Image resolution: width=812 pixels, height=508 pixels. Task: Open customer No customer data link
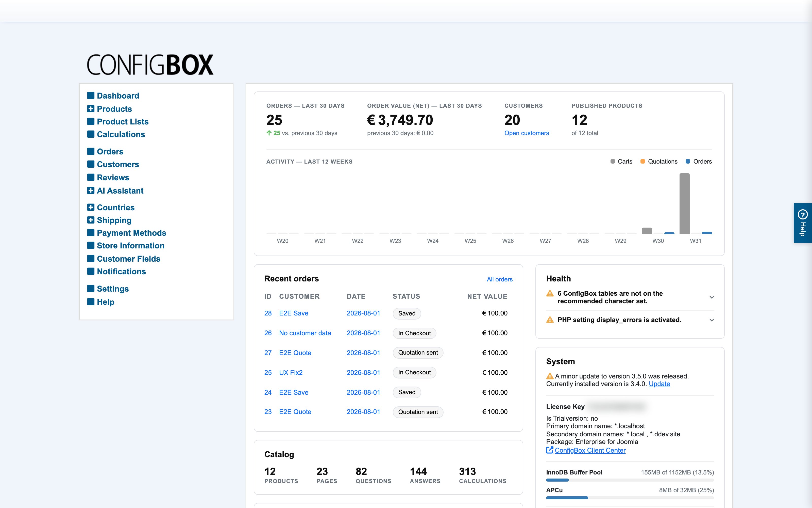click(305, 333)
